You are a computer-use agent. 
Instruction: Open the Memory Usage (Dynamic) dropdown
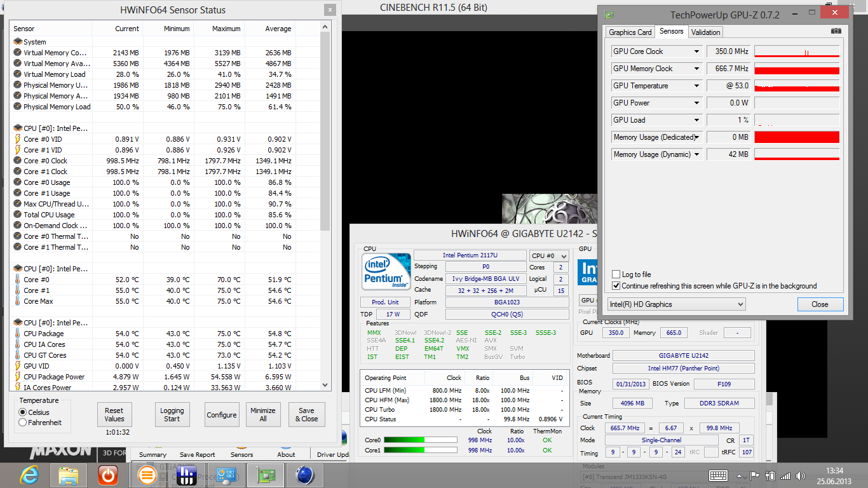(x=696, y=154)
